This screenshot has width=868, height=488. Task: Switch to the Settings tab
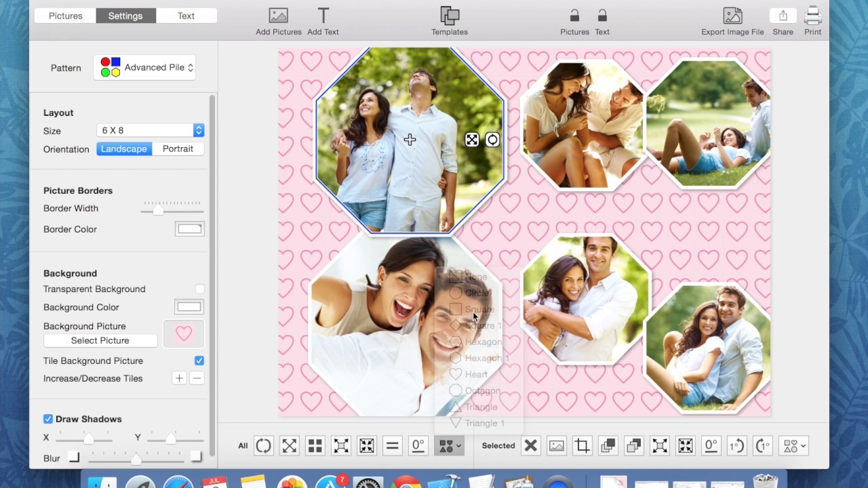pos(125,16)
